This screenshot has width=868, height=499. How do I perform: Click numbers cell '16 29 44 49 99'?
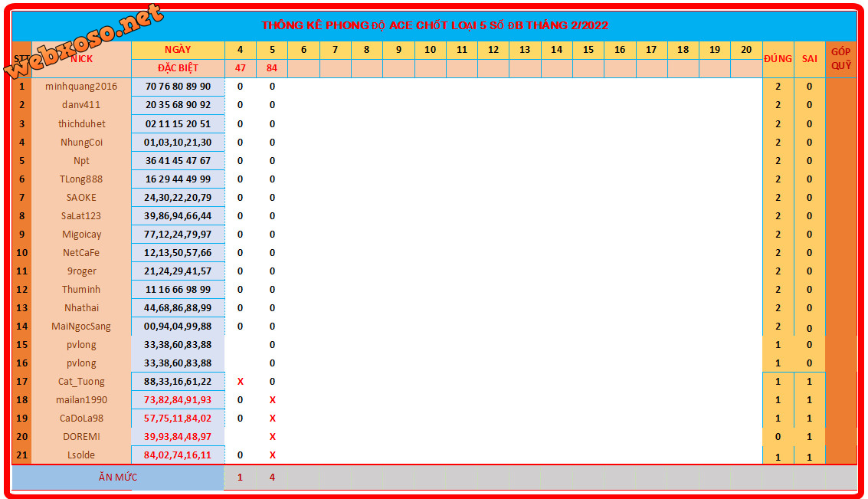point(178,179)
